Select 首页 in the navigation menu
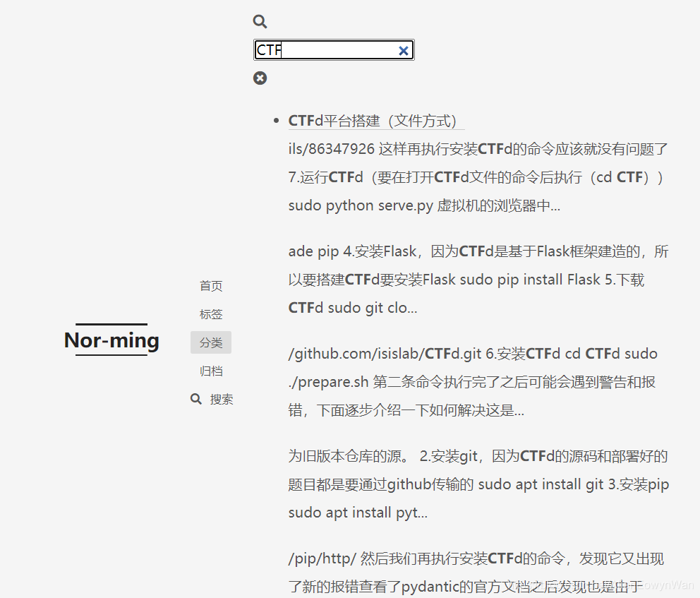The width and height of the screenshot is (700, 598). [210, 285]
